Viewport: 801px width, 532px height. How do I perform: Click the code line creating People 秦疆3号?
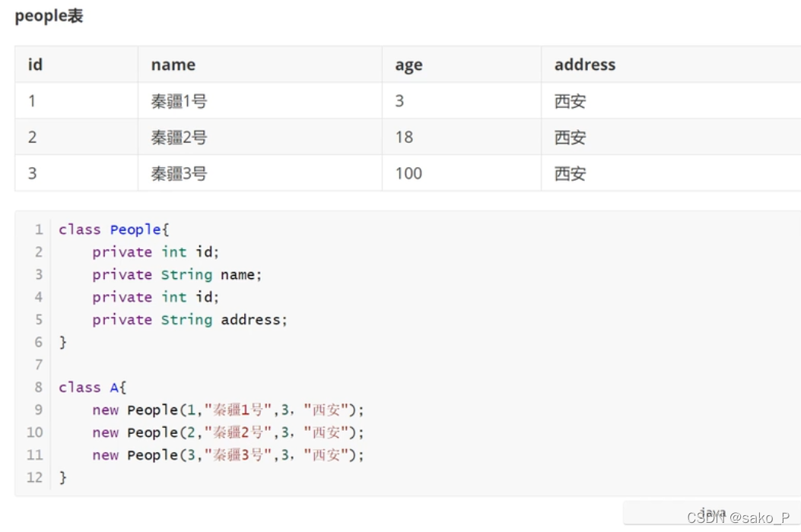pyautogui.click(x=228, y=455)
